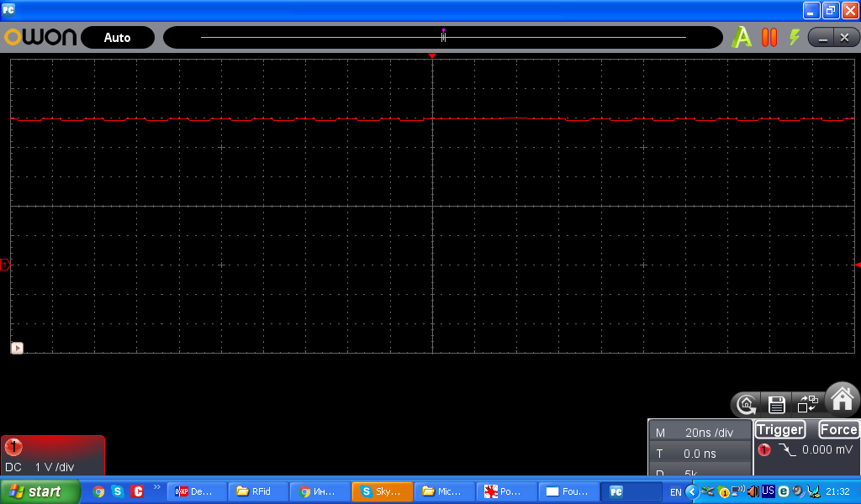Launch Skype from the quick launch bar
This screenshot has width=861, height=504.
click(118, 491)
